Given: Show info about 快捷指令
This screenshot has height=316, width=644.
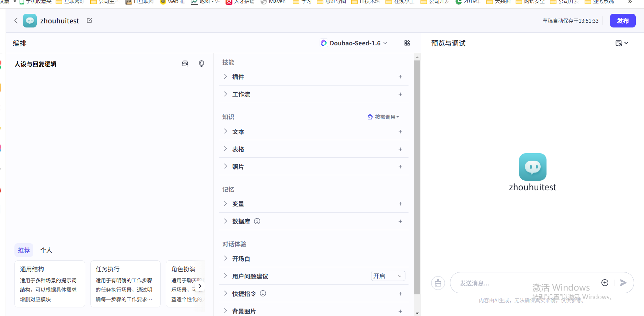Looking at the screenshot, I should pos(263,293).
